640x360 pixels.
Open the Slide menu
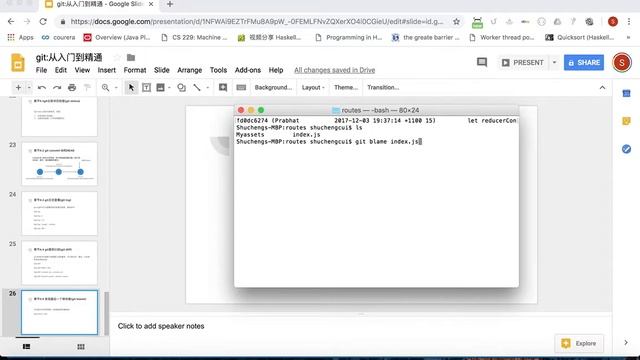click(x=162, y=70)
